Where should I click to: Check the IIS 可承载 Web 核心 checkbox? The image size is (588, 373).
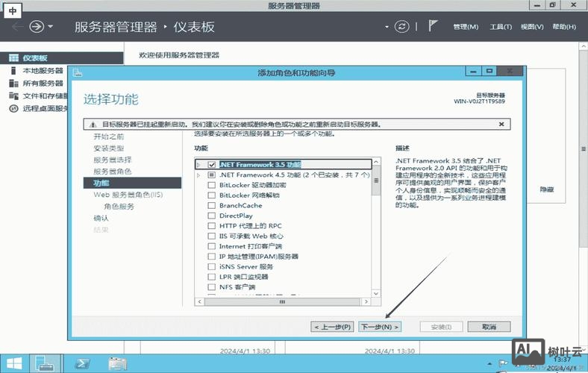tap(211, 236)
